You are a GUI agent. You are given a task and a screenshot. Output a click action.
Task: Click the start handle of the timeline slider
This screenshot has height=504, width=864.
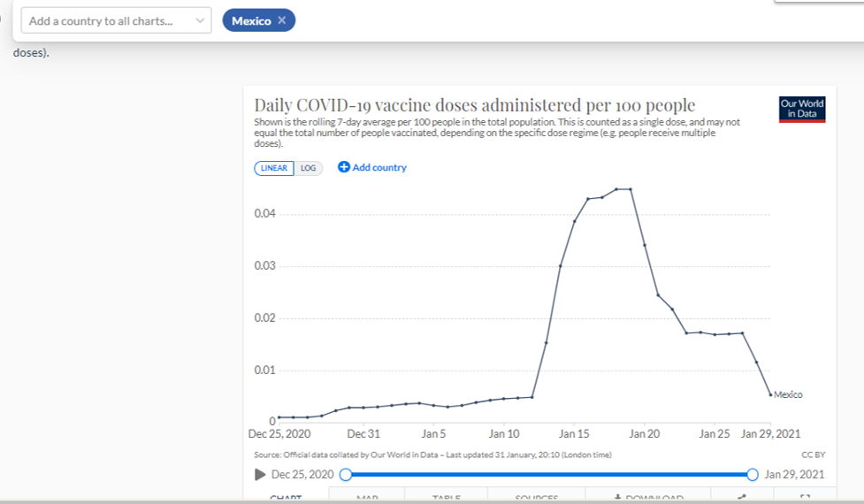coord(346,475)
